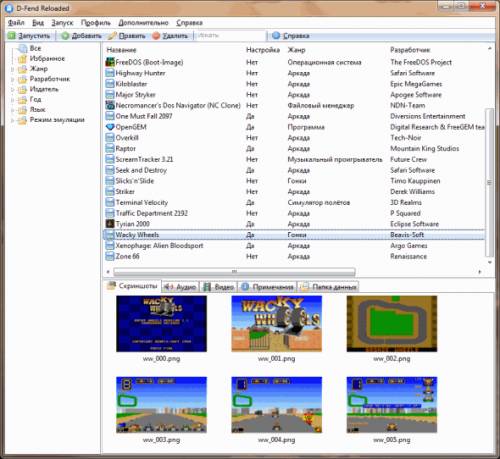Image resolution: width=500 pixels, height=459 pixels.
Task: Click the FreeDOS (Boot-Image) icon
Action: point(110,62)
